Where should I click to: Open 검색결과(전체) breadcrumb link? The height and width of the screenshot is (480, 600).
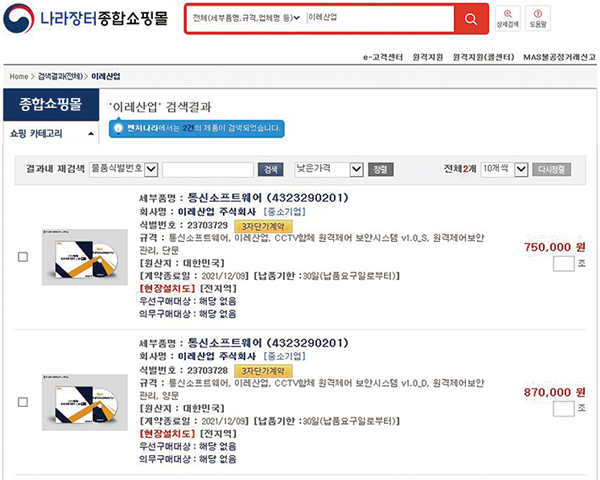point(60,77)
